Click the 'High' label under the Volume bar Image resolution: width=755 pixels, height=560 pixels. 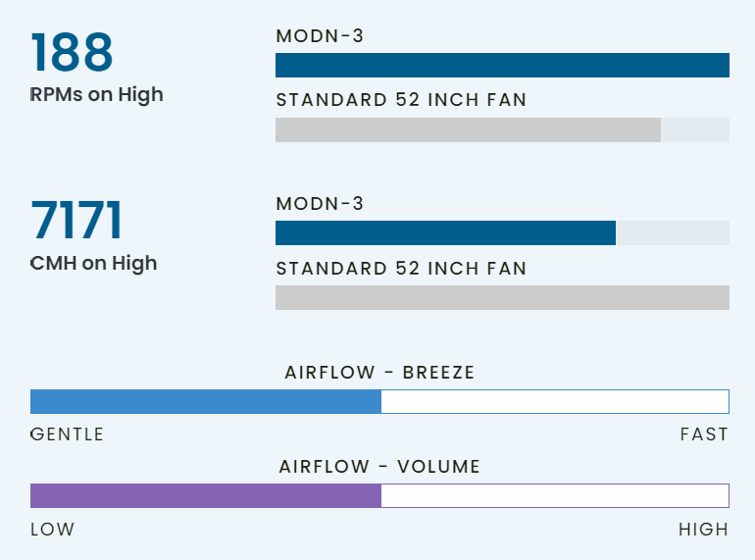pyautogui.click(x=703, y=530)
